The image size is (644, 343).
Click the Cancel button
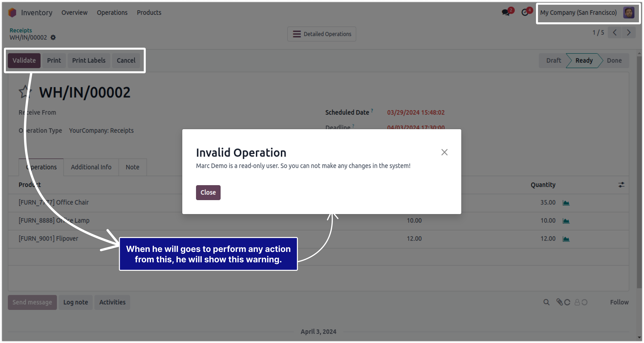coord(126,61)
